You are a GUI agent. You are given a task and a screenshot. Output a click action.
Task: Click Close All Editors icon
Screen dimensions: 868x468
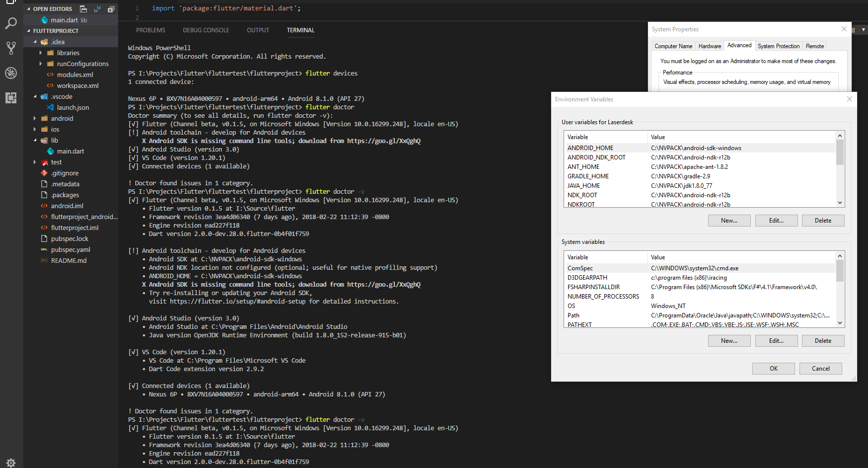tap(111, 9)
